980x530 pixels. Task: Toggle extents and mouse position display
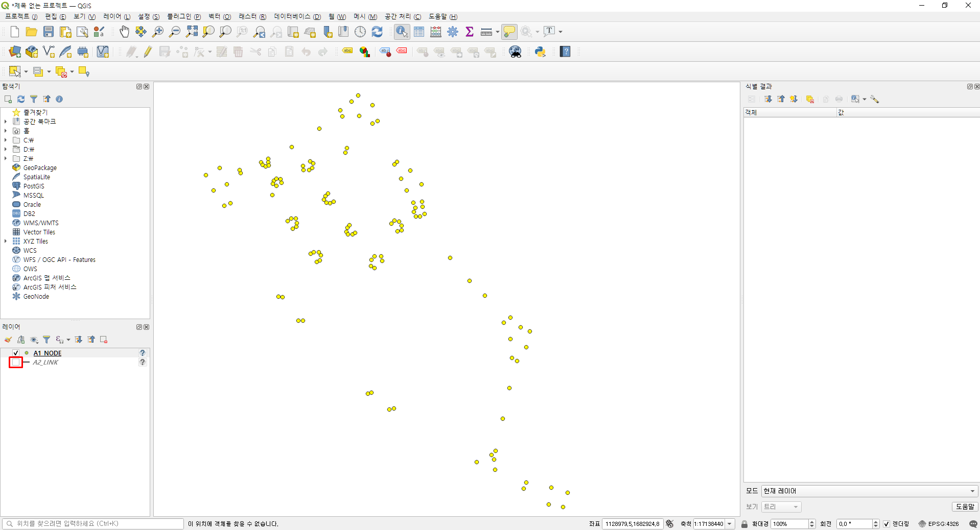point(670,524)
